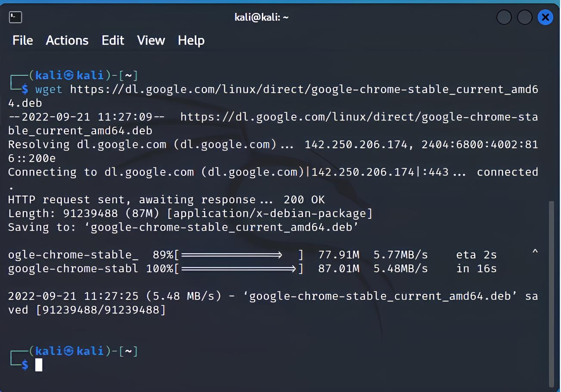Image resolution: width=561 pixels, height=392 pixels.
Task: Click the maximize circle in the title bar
Action: (x=525, y=17)
